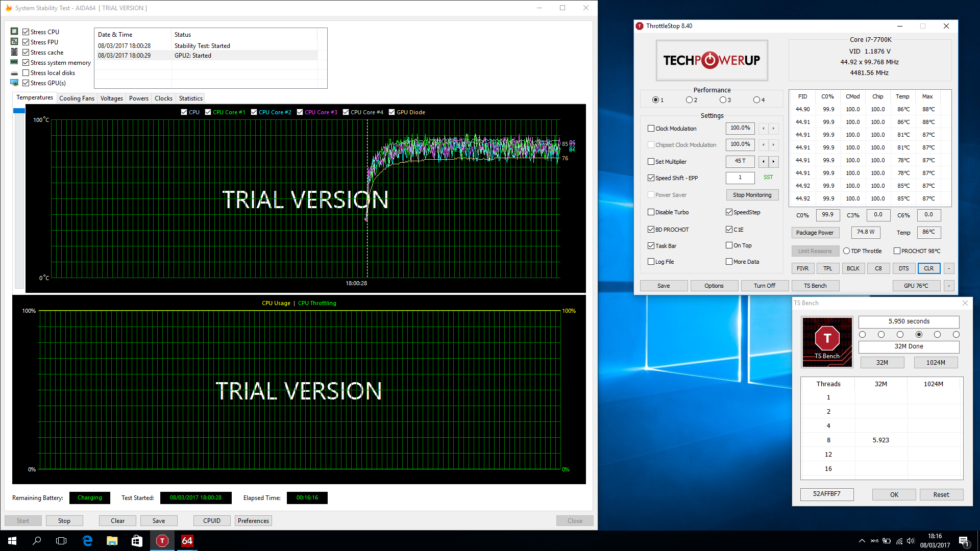This screenshot has width=980, height=551.
Task: Click the Stress cache icon
Action: (x=14, y=52)
